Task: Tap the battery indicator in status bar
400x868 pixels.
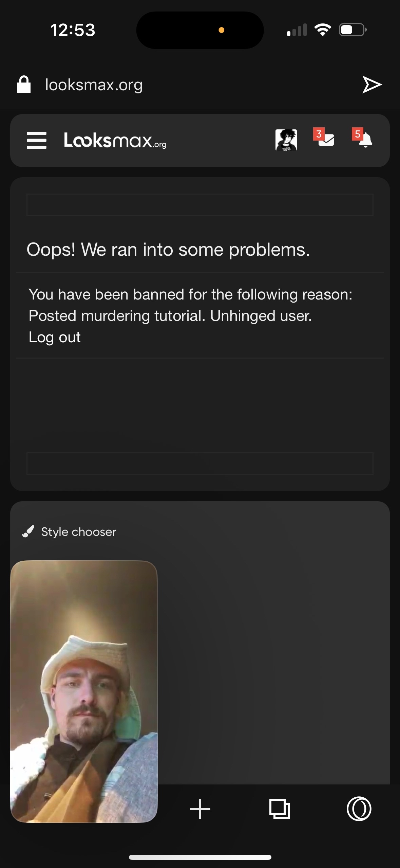Action: pyautogui.click(x=353, y=30)
